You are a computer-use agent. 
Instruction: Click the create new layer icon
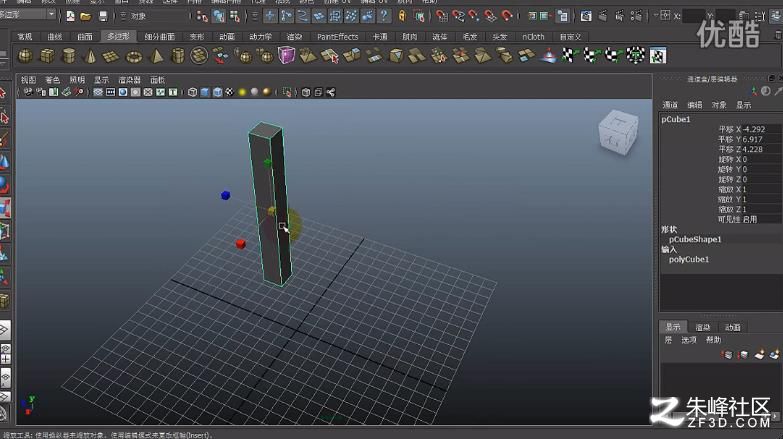pos(759,355)
